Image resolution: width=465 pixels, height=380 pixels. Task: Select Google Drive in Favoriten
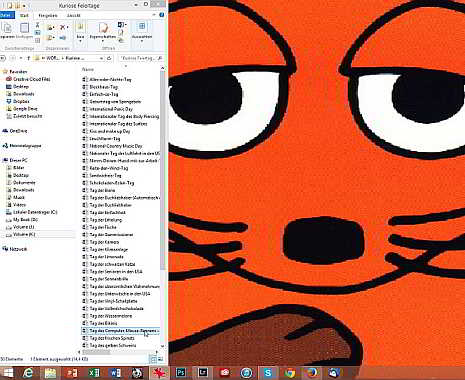(25, 109)
